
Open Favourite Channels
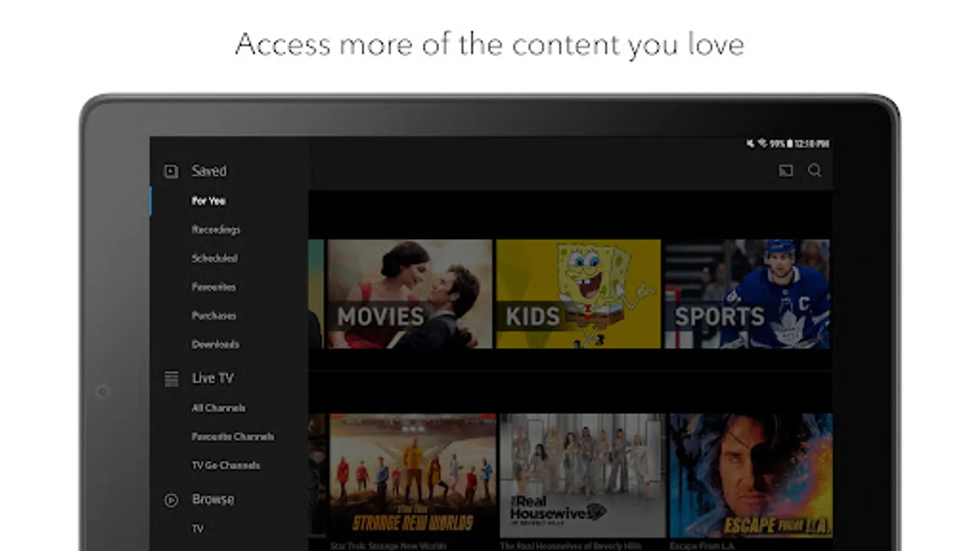pos(233,437)
